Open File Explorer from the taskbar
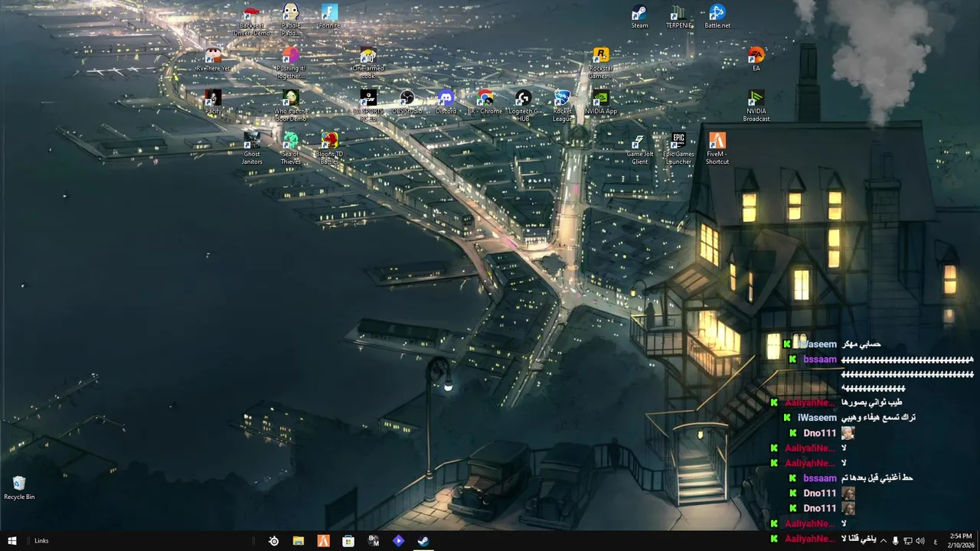Image resolution: width=980 pixels, height=551 pixels. pyautogui.click(x=299, y=541)
